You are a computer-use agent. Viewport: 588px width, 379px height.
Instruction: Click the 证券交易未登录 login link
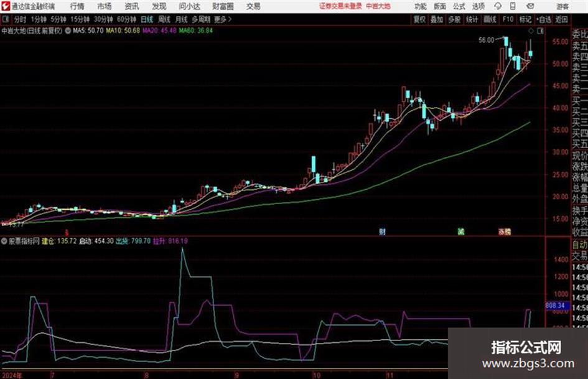pos(340,6)
